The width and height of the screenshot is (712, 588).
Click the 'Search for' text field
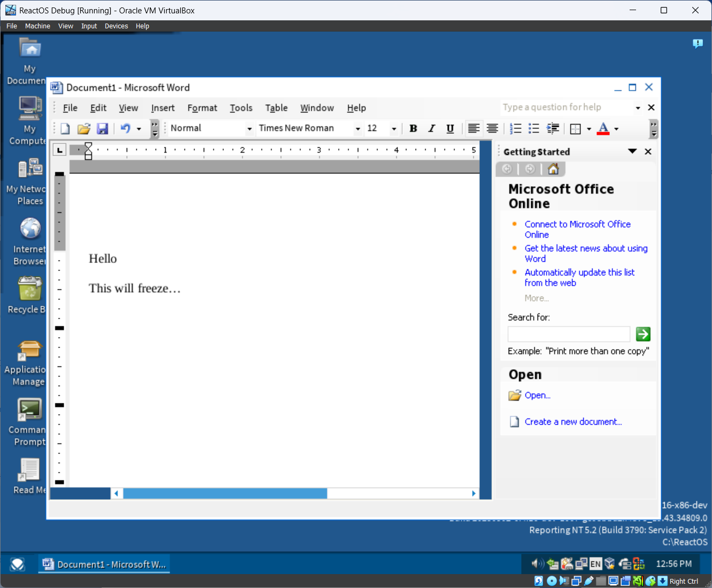(569, 334)
